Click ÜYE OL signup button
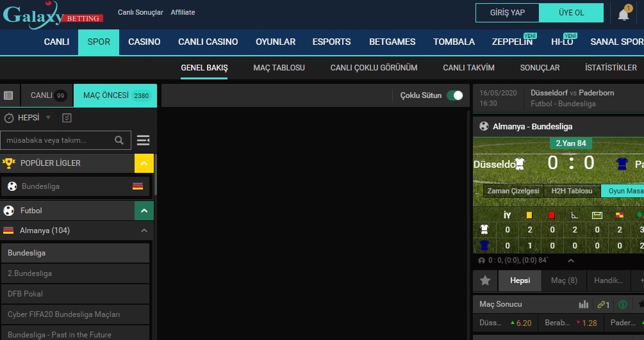Image resolution: width=644 pixels, height=340 pixels. pos(572,13)
